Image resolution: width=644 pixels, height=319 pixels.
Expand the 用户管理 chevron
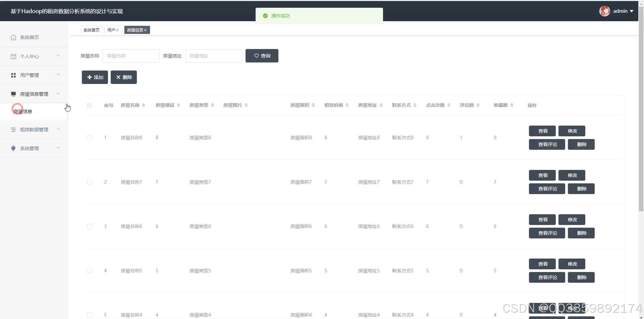tap(58, 75)
